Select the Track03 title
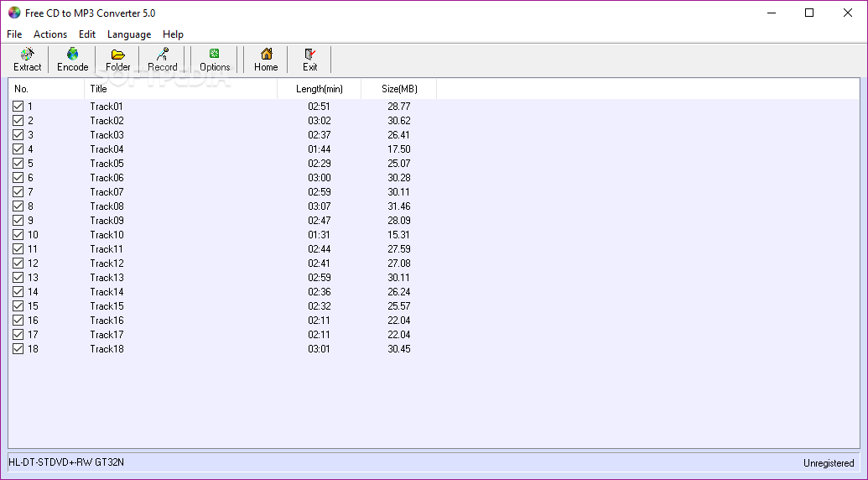Screen dimensions: 868x480 [107, 134]
